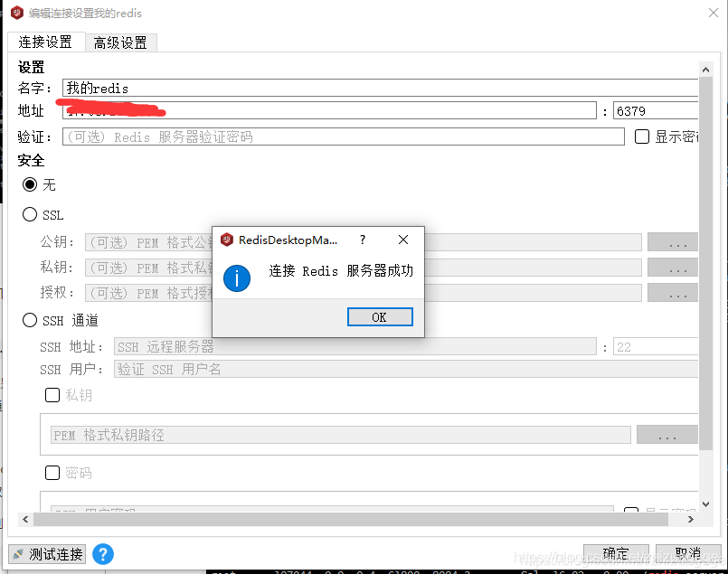The height and width of the screenshot is (574, 728).
Task: Select the SSL security option
Action: tap(30, 214)
